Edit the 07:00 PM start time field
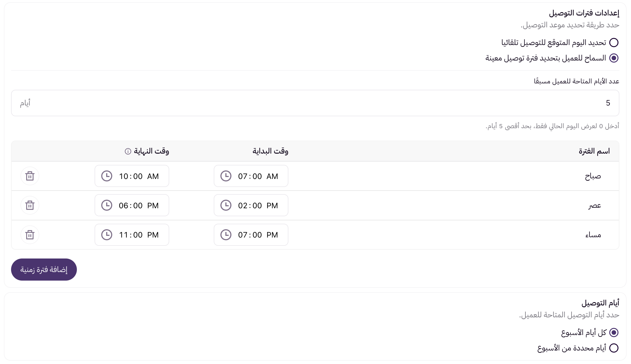The image size is (631, 364). [251, 235]
